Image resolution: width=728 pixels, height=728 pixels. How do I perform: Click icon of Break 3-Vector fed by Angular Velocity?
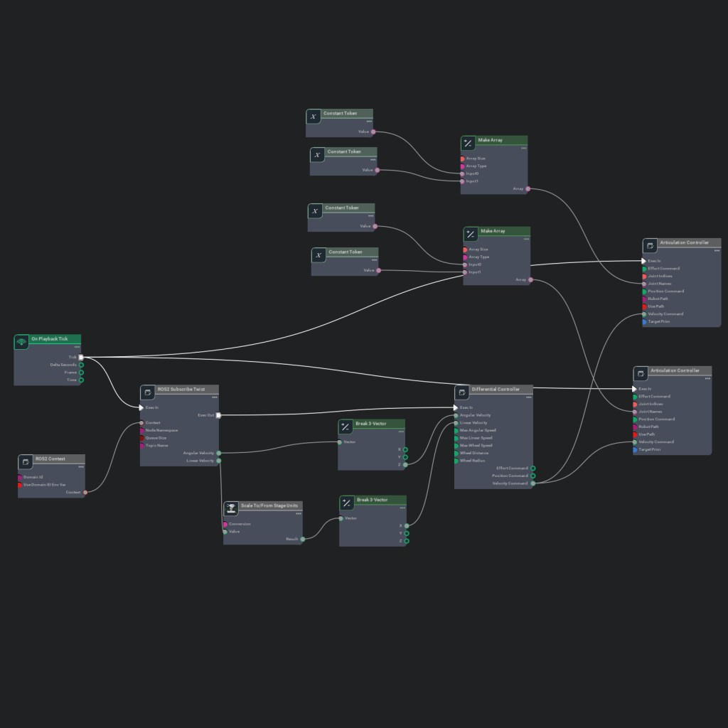click(346, 427)
